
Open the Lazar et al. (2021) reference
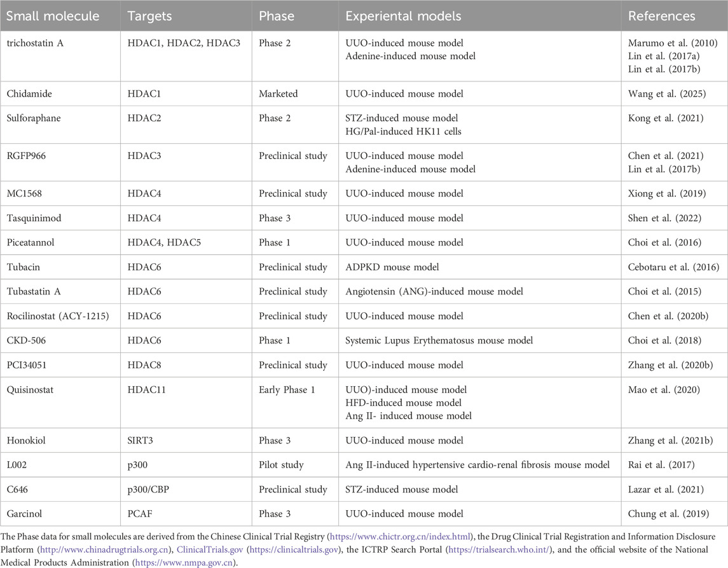pyautogui.click(x=659, y=490)
